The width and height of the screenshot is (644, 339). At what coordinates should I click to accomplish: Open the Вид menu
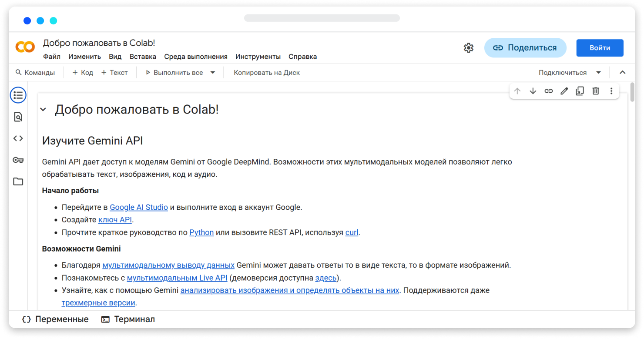[115, 57]
